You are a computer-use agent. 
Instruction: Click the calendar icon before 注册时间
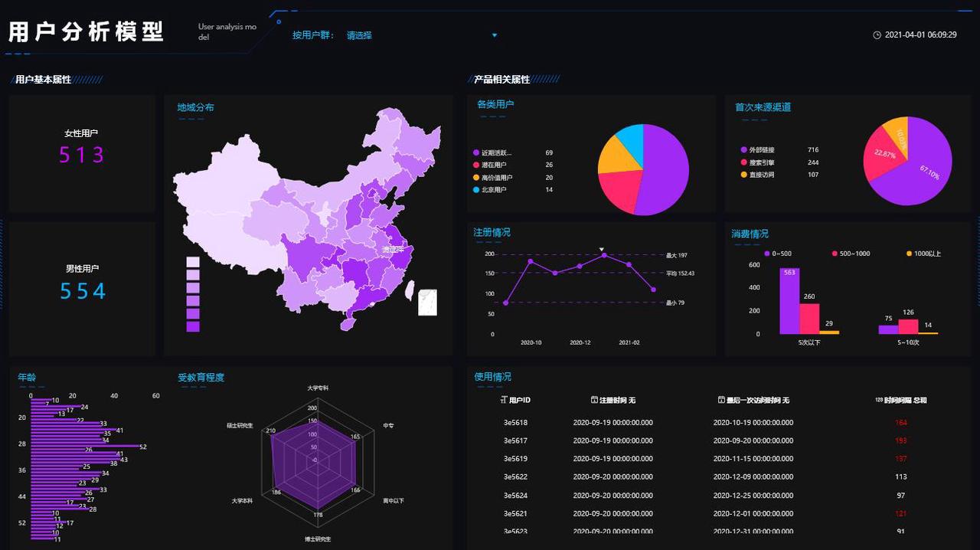click(x=595, y=400)
